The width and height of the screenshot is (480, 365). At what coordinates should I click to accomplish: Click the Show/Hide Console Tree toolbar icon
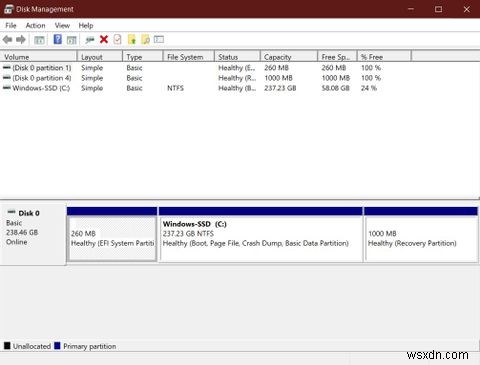(x=39, y=40)
